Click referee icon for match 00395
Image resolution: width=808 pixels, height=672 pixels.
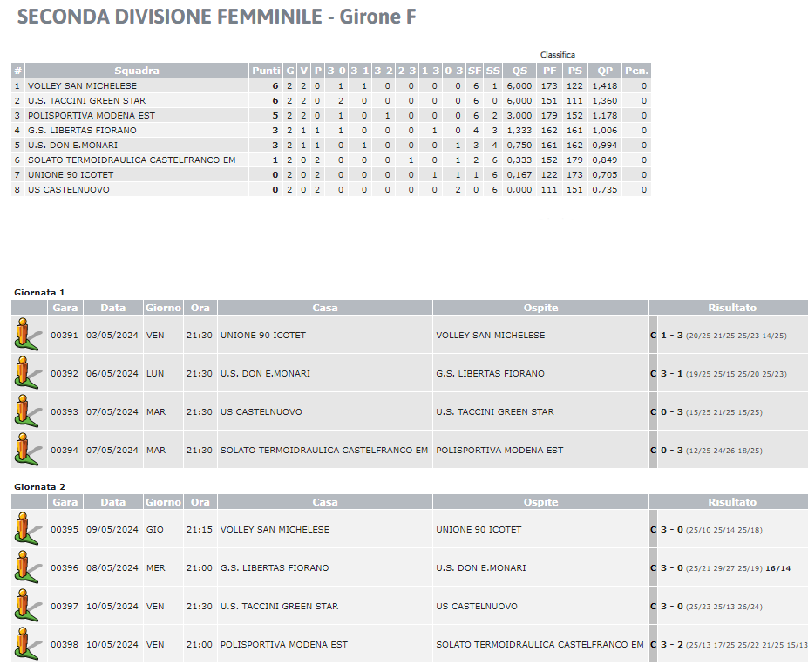click(28, 529)
